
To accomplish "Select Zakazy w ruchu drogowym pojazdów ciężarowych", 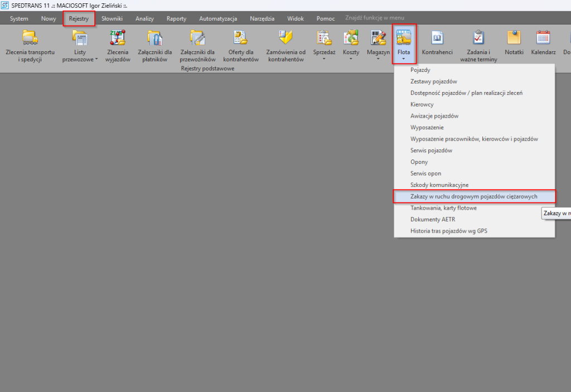I will click(x=474, y=196).
